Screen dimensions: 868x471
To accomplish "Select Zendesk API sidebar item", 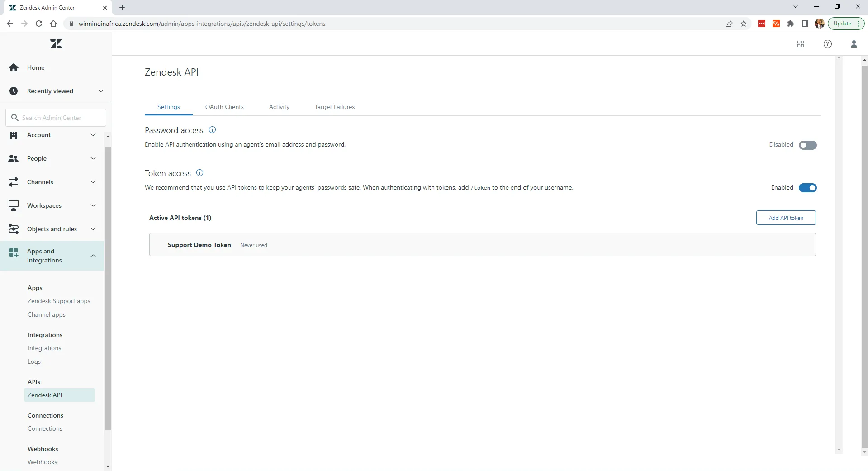I will click(x=59, y=395).
